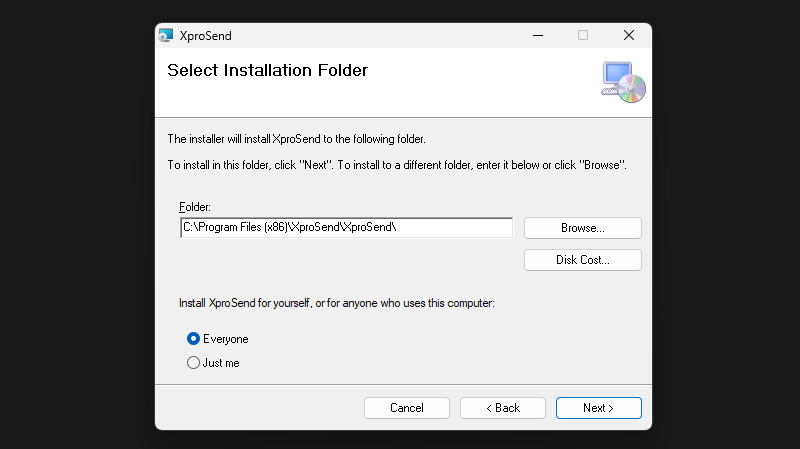The height and width of the screenshot is (449, 800).
Task: Click the Select Installation Folder heading
Action: tap(267, 71)
